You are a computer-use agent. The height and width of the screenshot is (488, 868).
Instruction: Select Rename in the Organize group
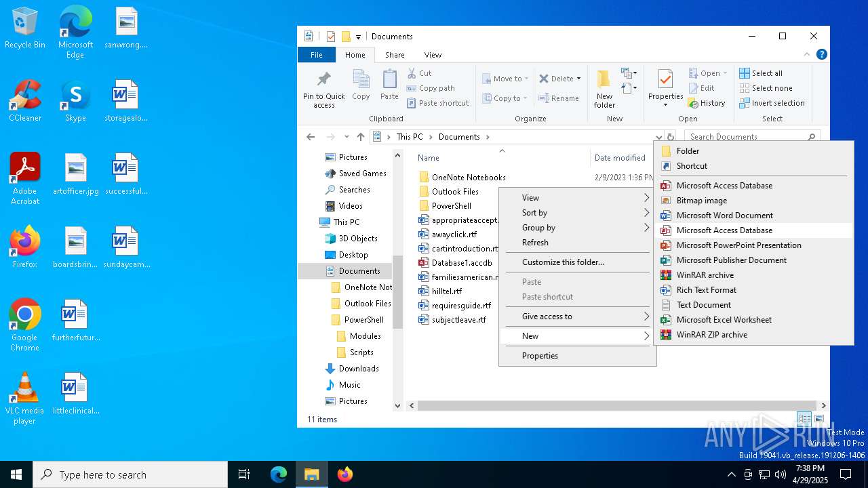point(559,98)
